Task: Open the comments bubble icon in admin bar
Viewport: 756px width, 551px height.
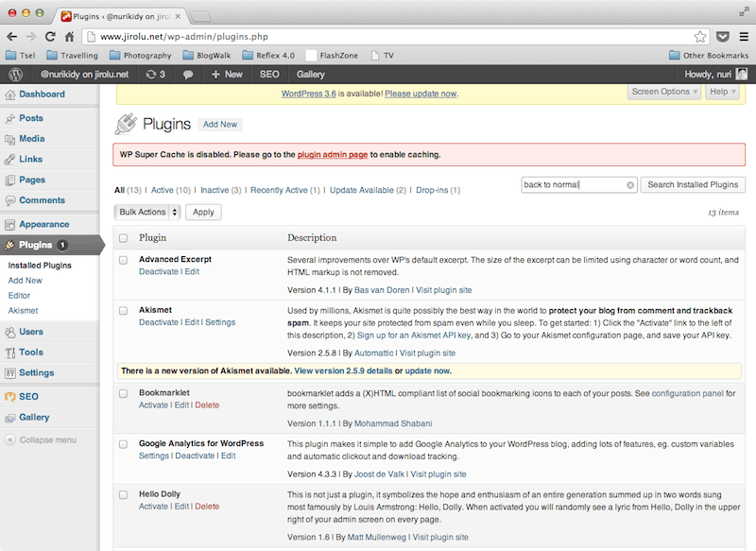Action: (188, 74)
